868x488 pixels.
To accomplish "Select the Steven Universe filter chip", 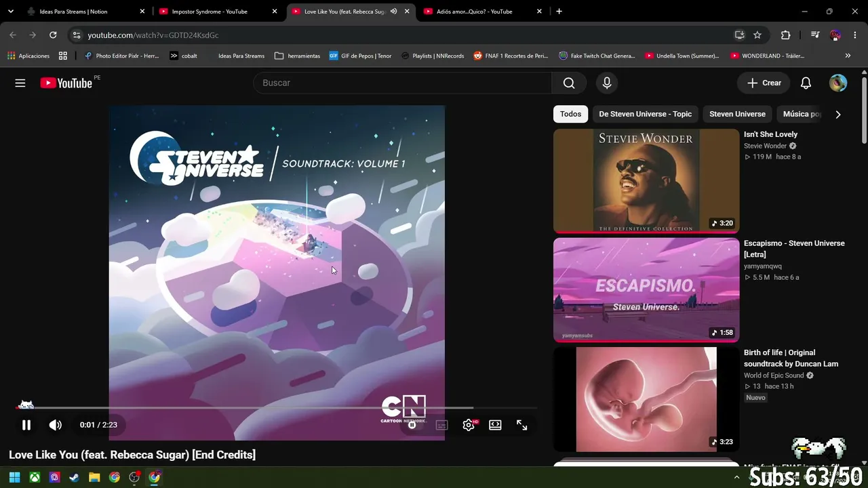I will click(x=737, y=114).
